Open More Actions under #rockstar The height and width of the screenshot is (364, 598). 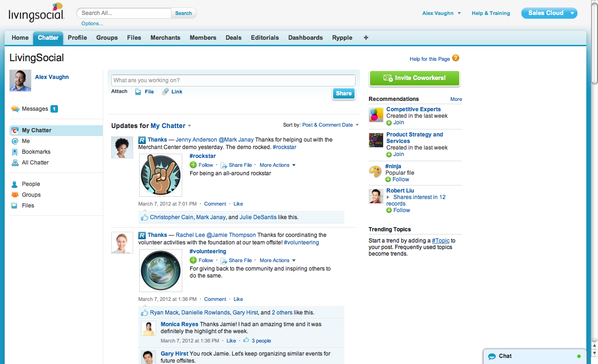(278, 165)
